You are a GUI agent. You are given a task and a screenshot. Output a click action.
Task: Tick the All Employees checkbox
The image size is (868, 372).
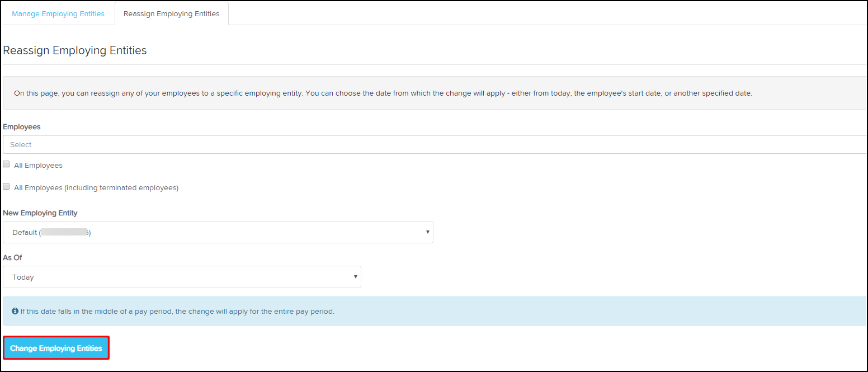[7, 164]
